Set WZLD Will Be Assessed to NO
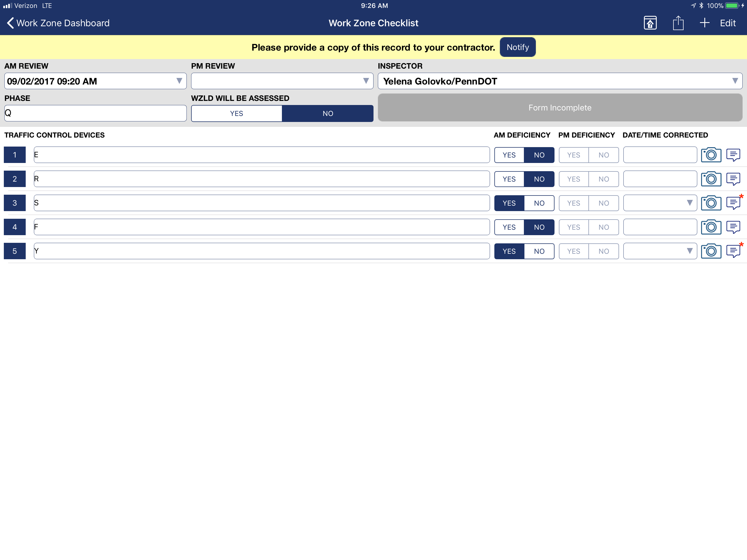 pos(328,113)
